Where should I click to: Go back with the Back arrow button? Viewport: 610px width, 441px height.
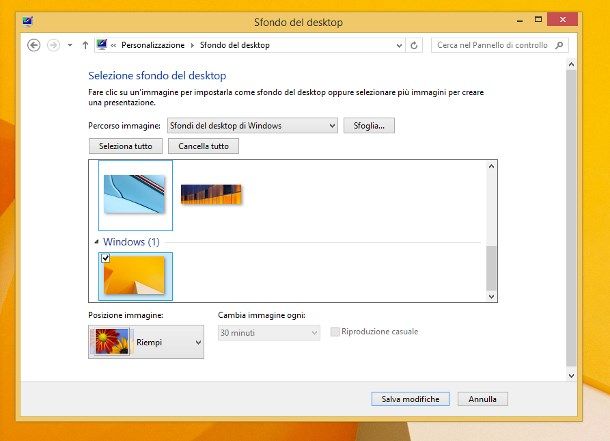tap(34, 46)
